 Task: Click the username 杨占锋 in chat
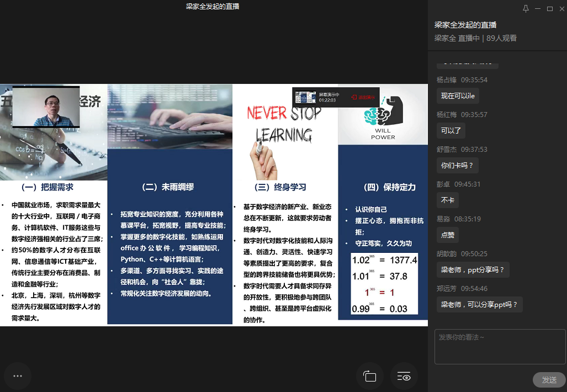(447, 80)
